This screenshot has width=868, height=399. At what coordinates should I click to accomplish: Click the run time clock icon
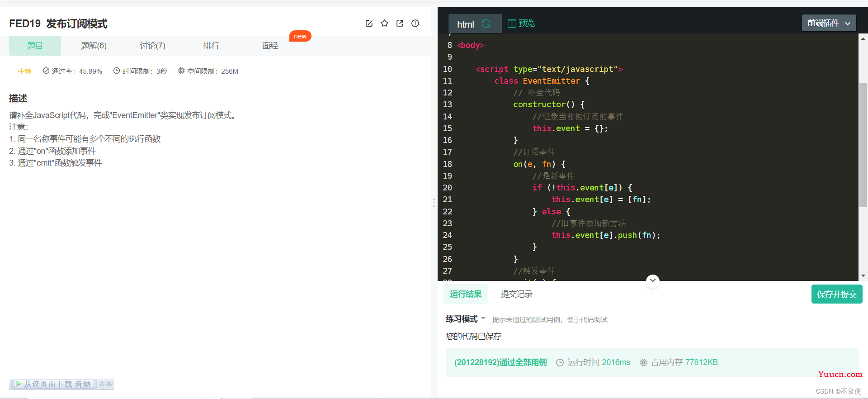tap(560, 362)
